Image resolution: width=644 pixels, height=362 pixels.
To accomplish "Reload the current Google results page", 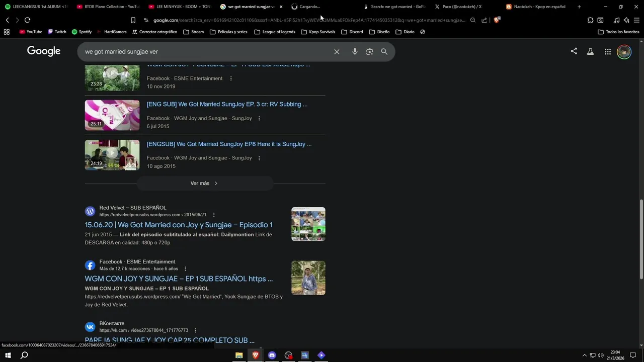I will pos(27,20).
